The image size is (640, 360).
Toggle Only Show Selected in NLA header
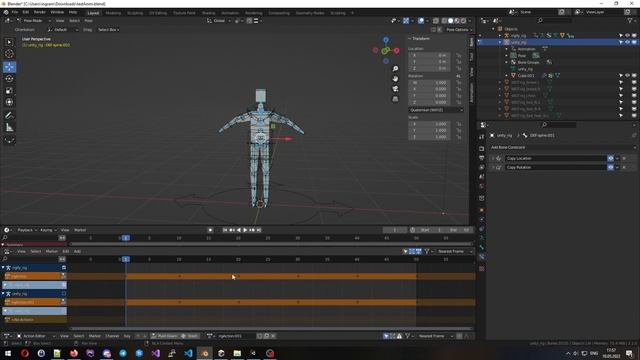coord(405,251)
